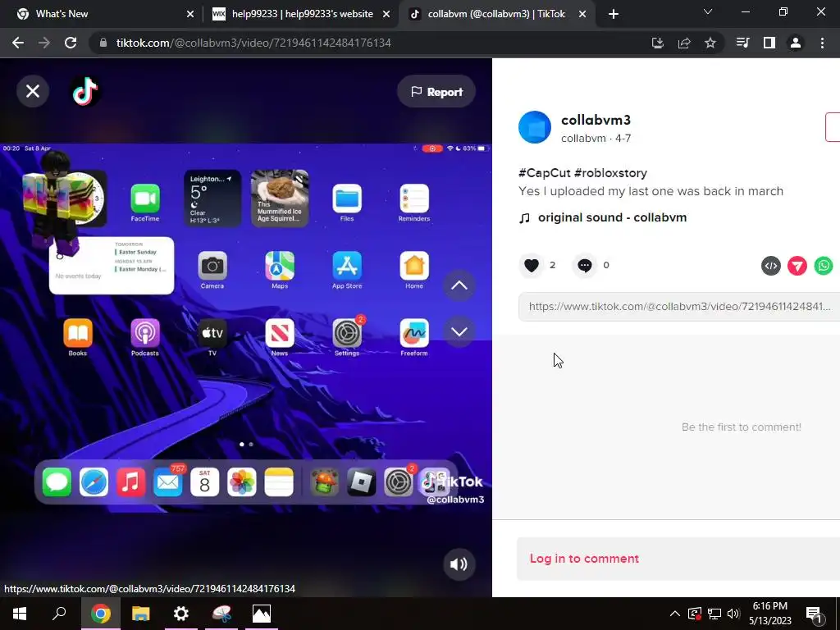Go back in browser history

coord(18,43)
